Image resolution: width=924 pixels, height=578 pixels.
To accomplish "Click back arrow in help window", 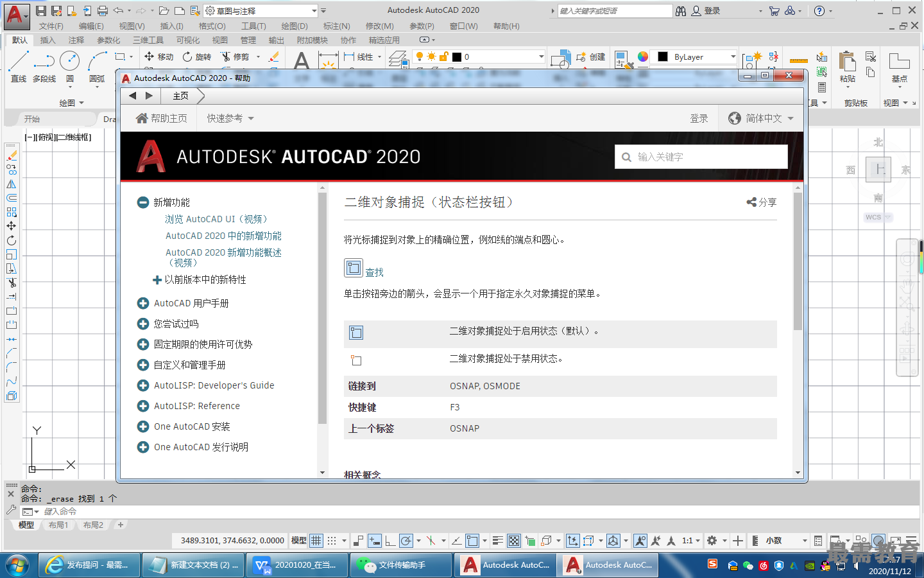I will [x=133, y=96].
